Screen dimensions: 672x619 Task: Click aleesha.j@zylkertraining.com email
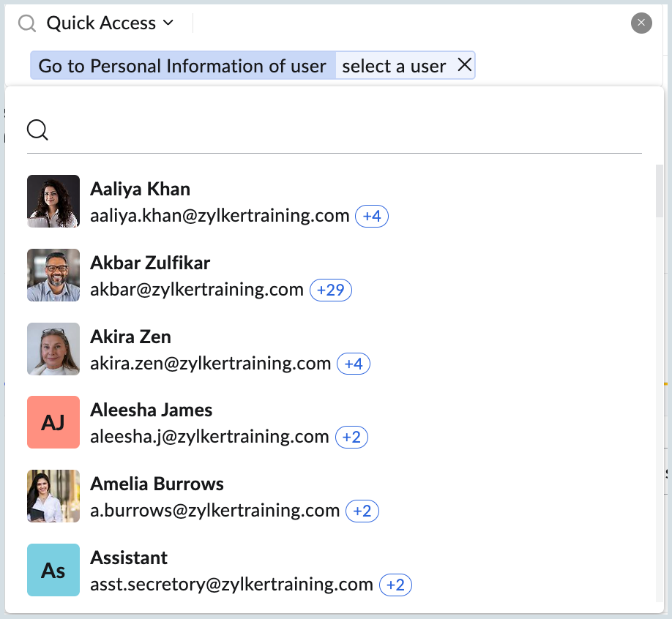(209, 437)
